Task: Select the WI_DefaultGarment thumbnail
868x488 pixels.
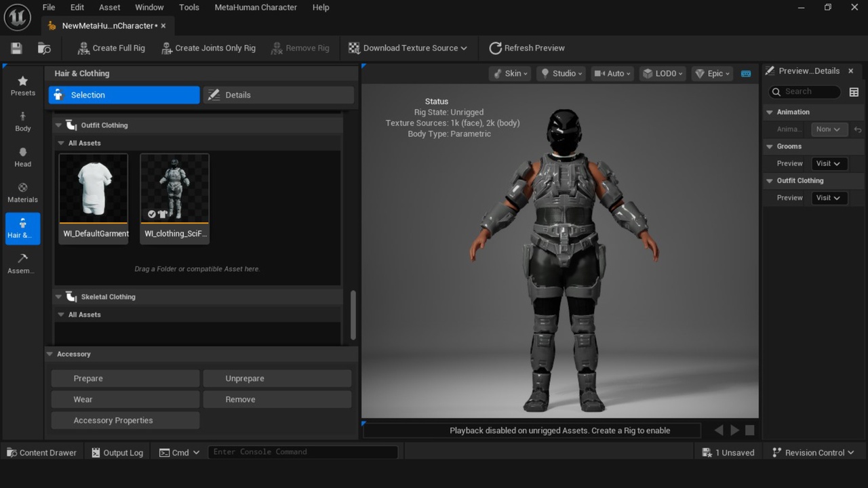Action: tap(94, 198)
